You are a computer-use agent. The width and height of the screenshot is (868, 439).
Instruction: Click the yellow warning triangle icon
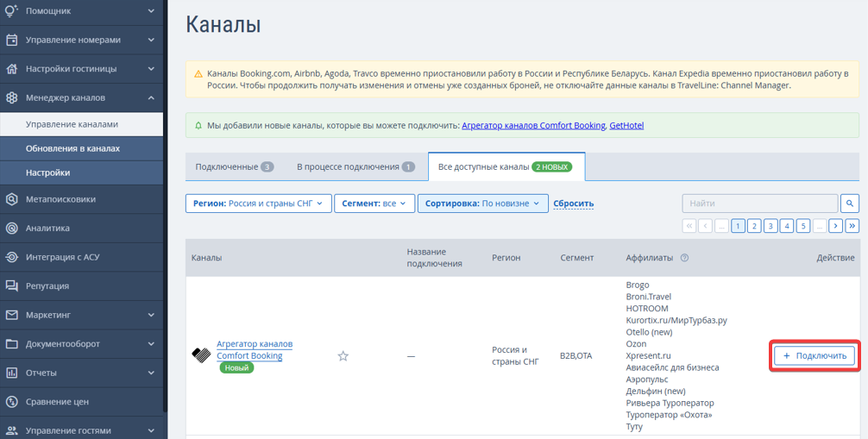[x=198, y=73]
